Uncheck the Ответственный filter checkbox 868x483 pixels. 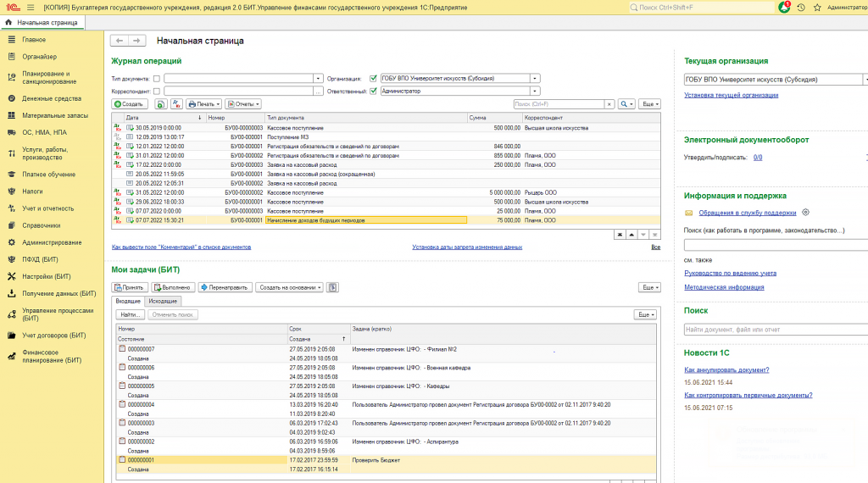pos(373,92)
